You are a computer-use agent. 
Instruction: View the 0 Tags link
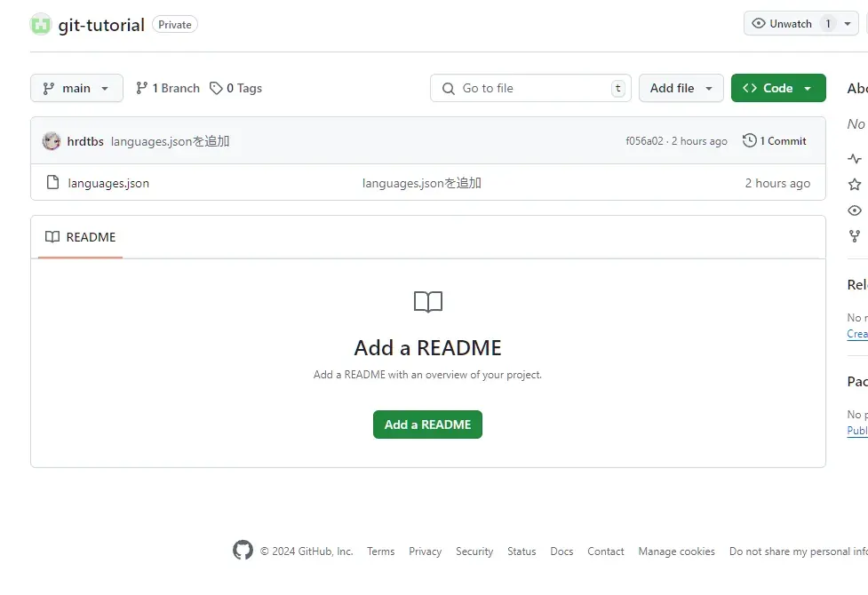pyautogui.click(x=235, y=88)
